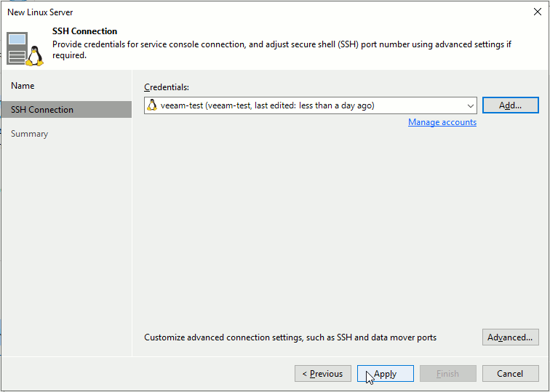Screen dimensions: 550x392
Task: Open Advanced... connection settings
Action: pyautogui.click(x=510, y=337)
